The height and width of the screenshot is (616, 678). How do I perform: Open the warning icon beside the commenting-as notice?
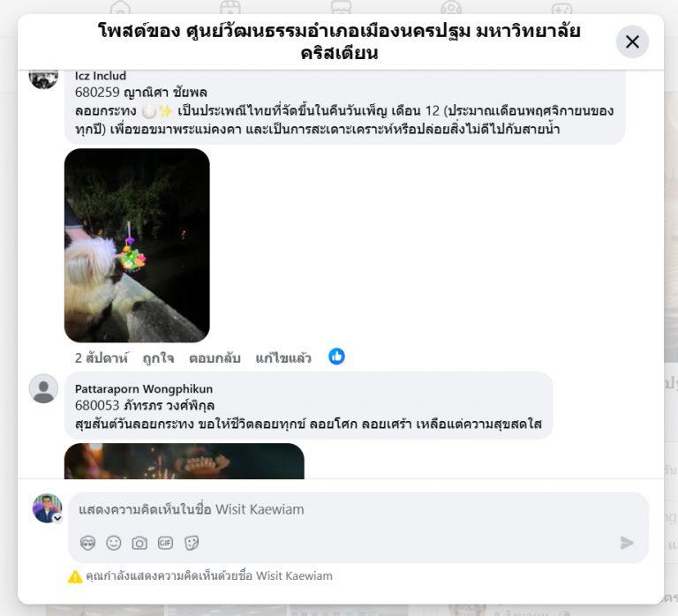(x=75, y=576)
